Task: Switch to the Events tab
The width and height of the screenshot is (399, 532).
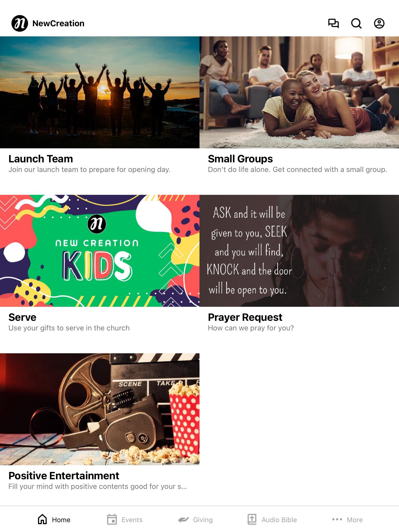Action: [125, 520]
